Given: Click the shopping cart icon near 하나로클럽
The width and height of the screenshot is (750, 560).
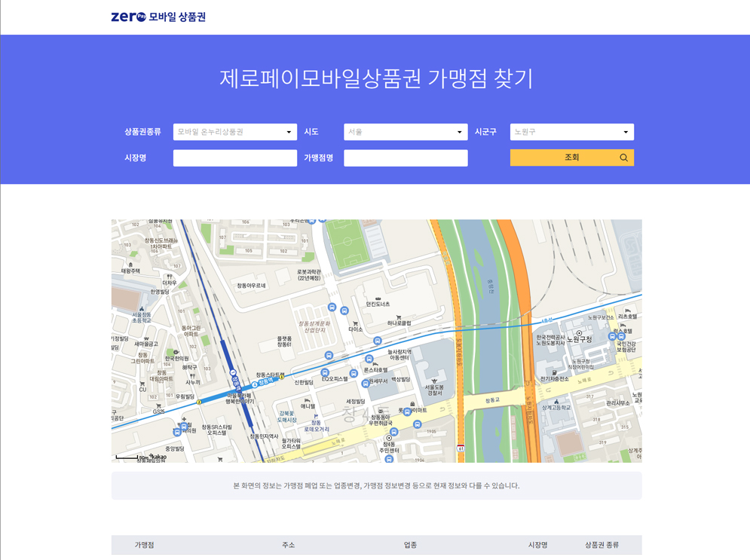Looking at the screenshot, I should tap(399, 317).
